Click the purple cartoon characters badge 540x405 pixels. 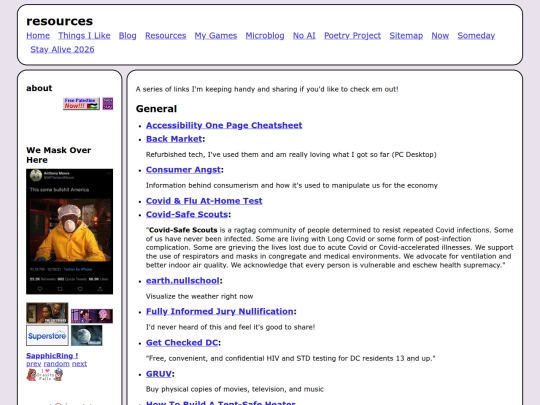(x=92, y=316)
